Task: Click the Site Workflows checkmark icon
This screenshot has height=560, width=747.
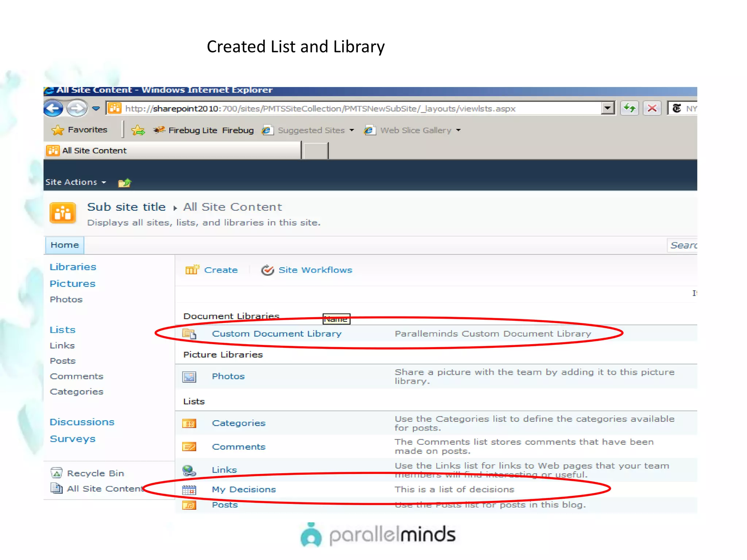Action: coord(267,270)
